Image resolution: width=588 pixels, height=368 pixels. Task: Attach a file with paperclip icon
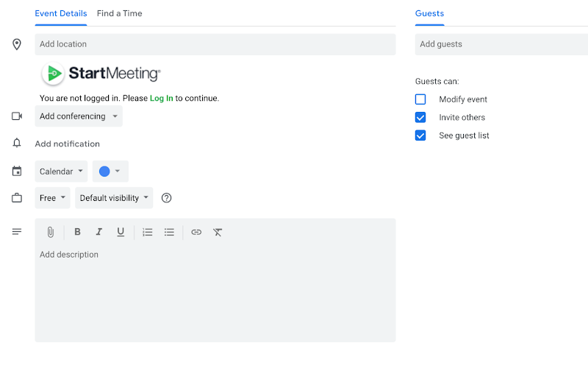coord(51,232)
